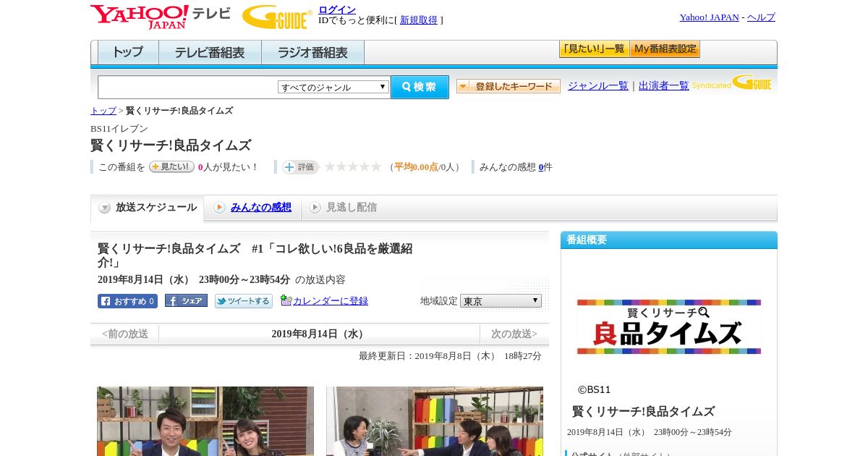Image resolution: width=868 pixels, height=456 pixels.
Task: Click the My番組表設定 button
Action: click(x=665, y=49)
